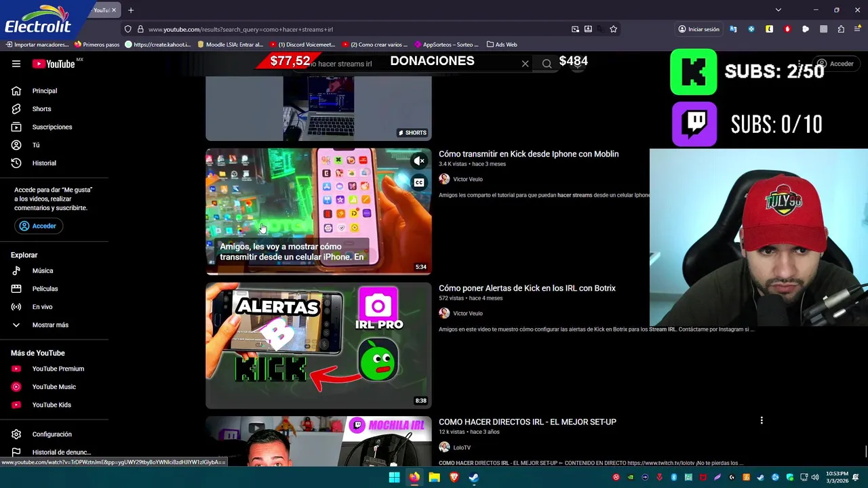868x488 pixels.
Task: Open the SHORTS laptop thumbnail
Action: point(319,108)
